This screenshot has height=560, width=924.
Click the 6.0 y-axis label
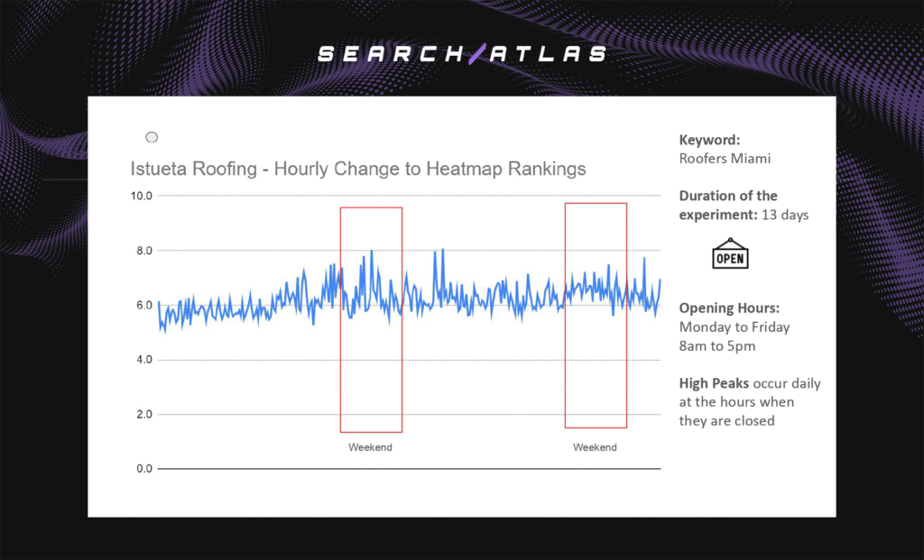pos(144,305)
